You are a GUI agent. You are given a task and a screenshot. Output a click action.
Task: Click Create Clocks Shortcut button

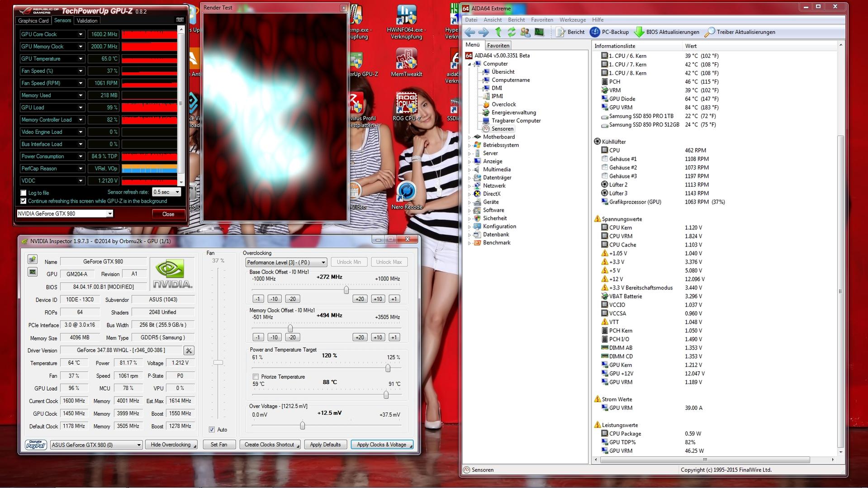coord(270,445)
